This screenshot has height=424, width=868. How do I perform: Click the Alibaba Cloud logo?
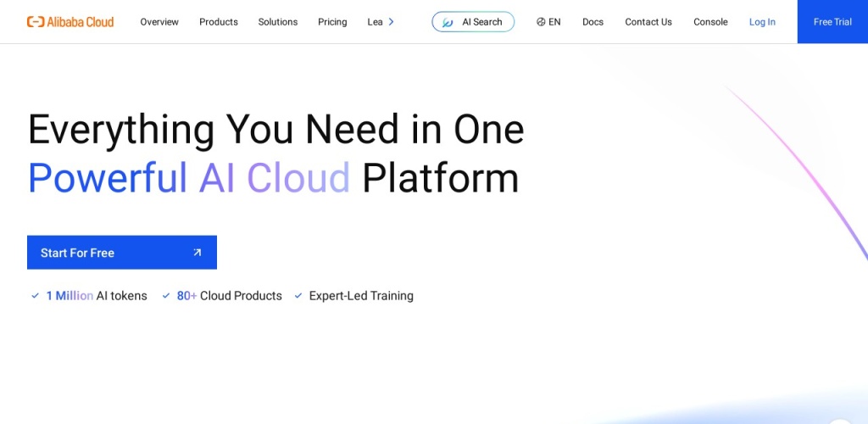(70, 22)
